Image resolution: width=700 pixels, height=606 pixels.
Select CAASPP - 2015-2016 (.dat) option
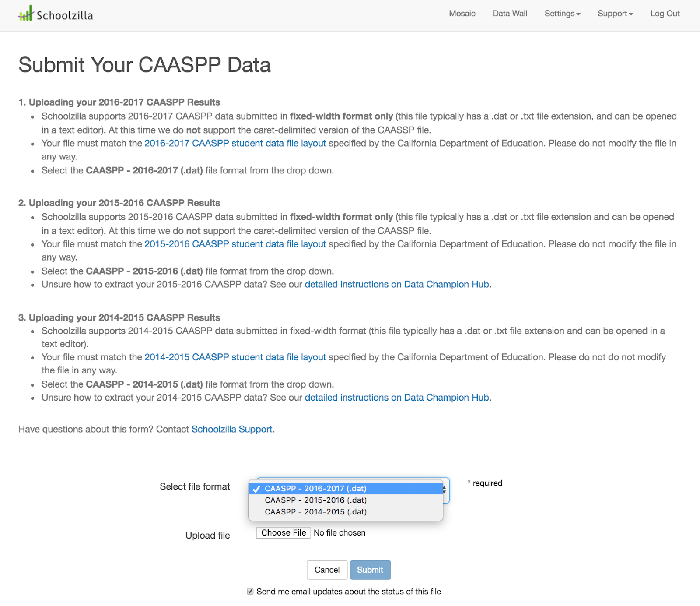pyautogui.click(x=346, y=500)
